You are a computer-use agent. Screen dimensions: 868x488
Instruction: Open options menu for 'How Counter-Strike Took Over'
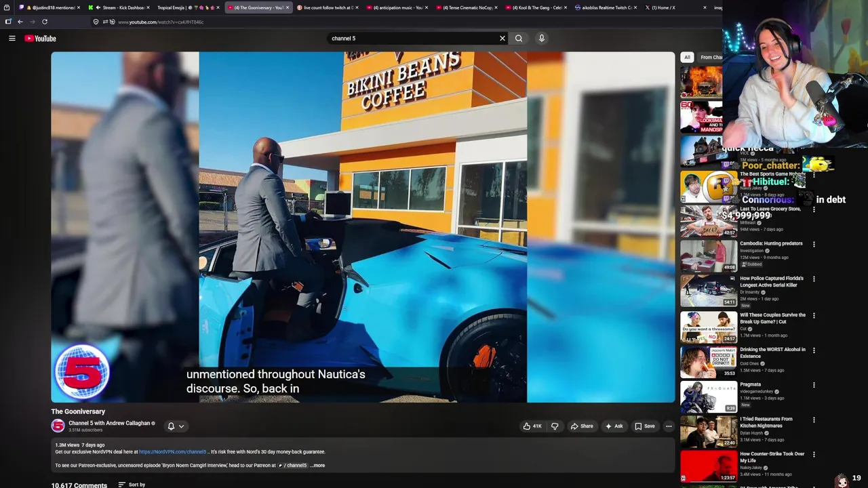pos(814,455)
